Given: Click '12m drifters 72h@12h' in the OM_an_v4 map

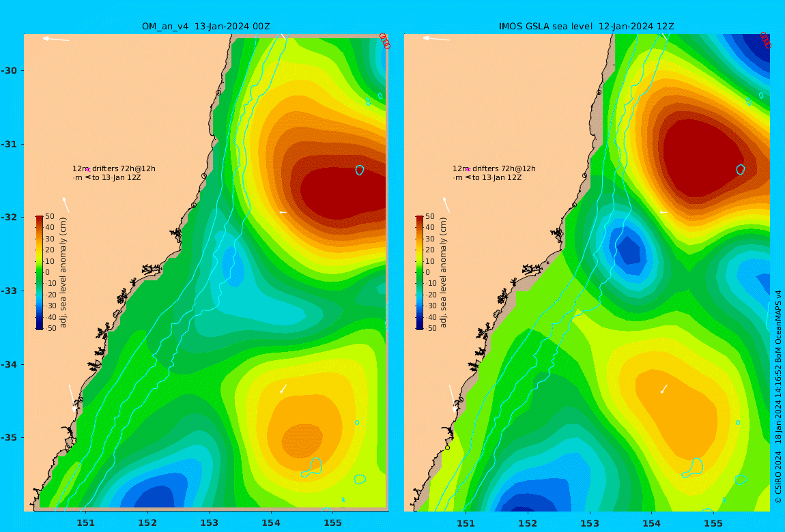Looking at the screenshot, I should tap(114, 169).
